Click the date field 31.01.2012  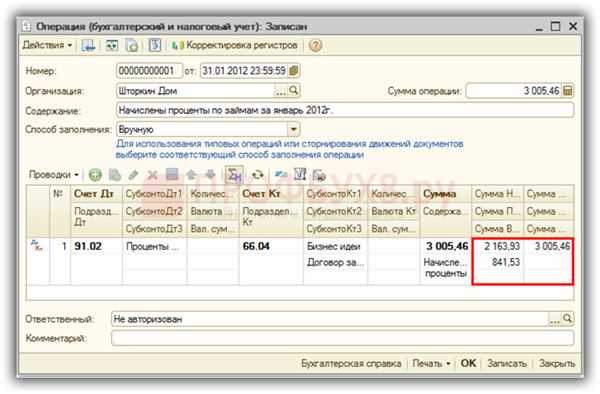click(244, 71)
